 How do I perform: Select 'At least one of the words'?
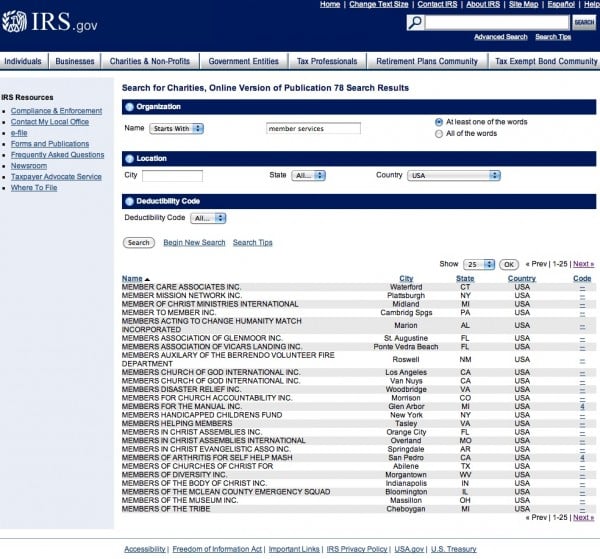pos(439,121)
